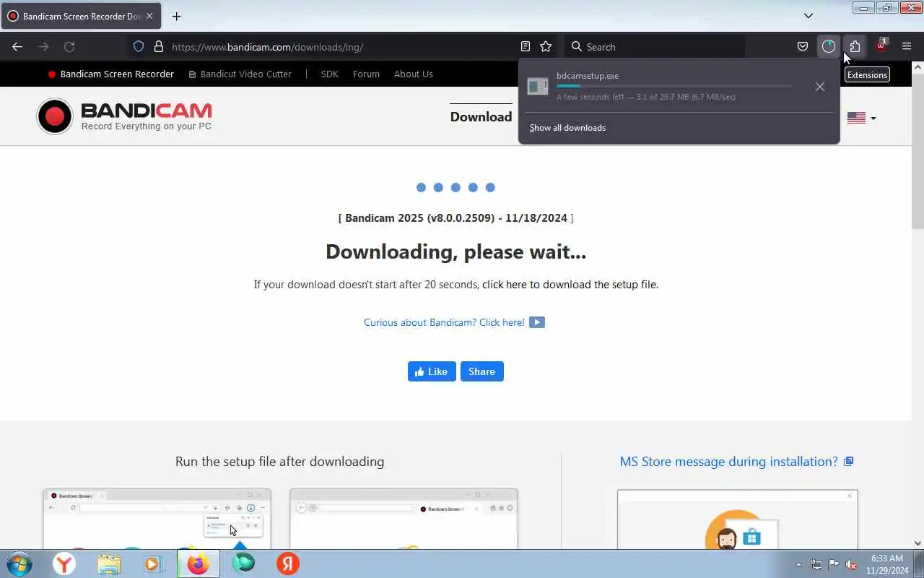This screenshot has height=578, width=924.
Task: Open the shield tracking protection icon
Action: 139,47
